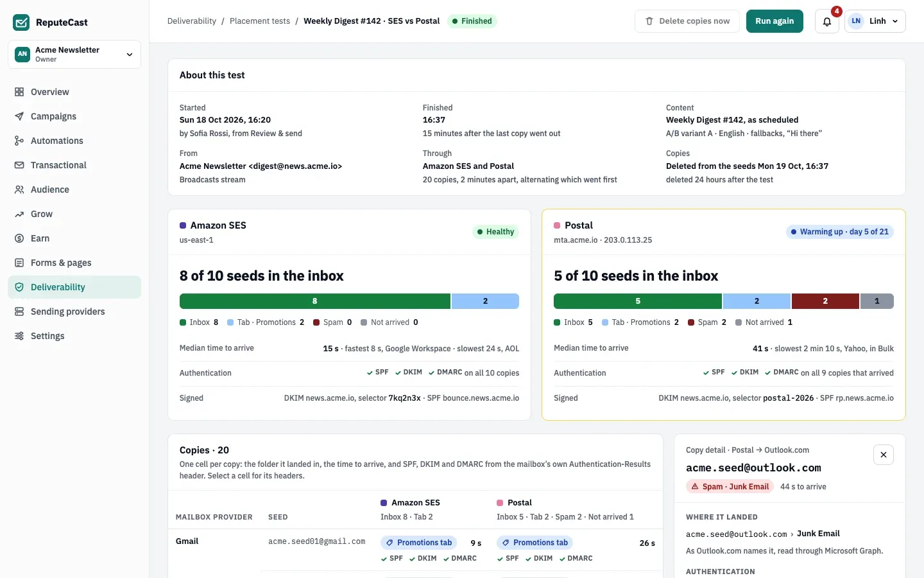
Task: Close the copy detail panel
Action: pyautogui.click(x=884, y=455)
